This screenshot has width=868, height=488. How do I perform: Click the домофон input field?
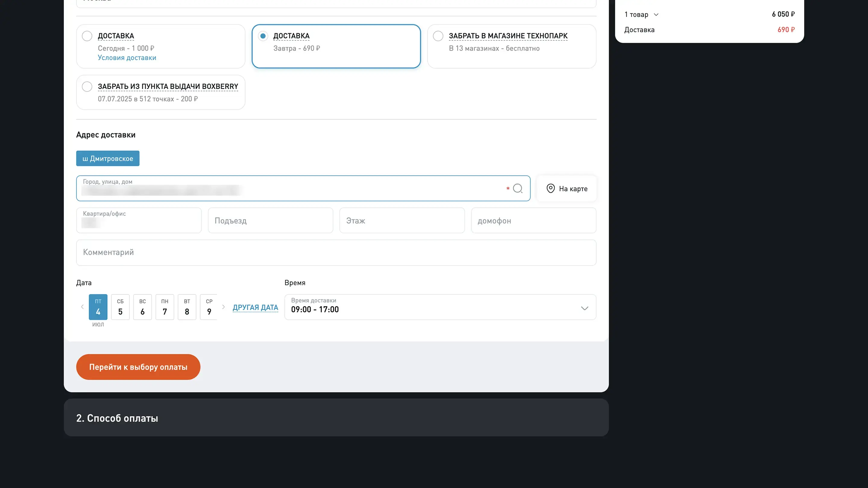(533, 221)
